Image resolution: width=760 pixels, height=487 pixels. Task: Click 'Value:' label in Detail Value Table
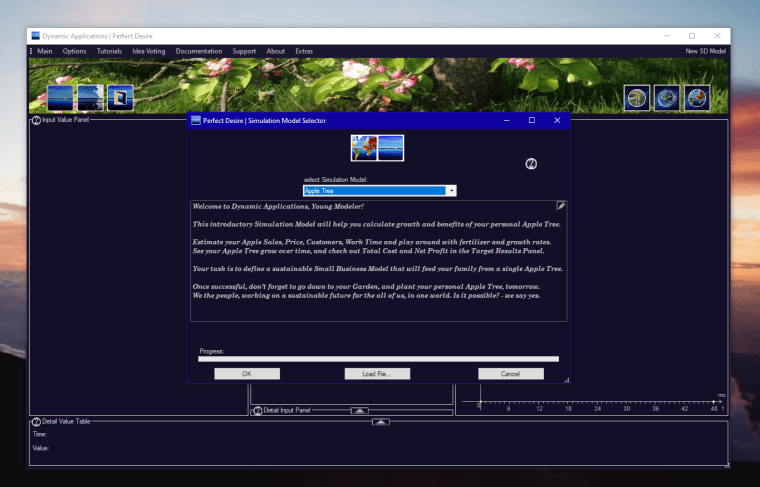click(41, 448)
